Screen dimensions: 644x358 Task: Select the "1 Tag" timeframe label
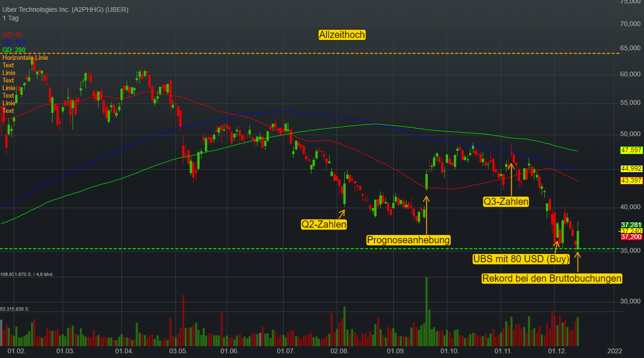coord(10,18)
